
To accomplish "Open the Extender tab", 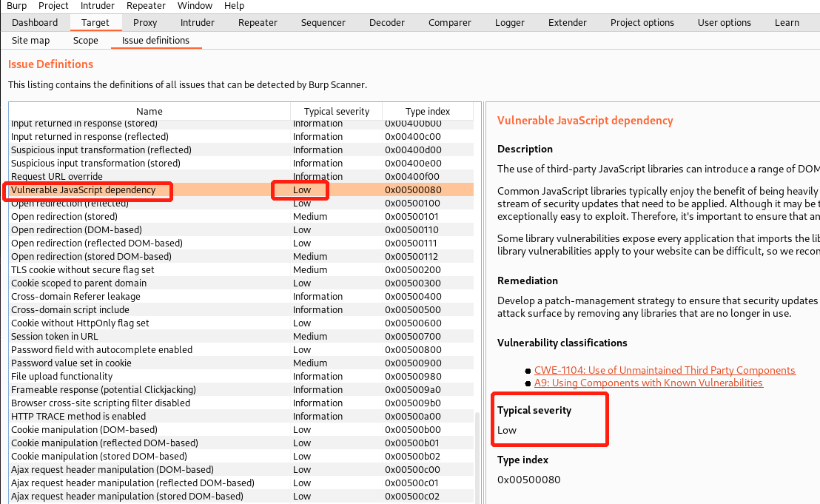I will click(568, 22).
